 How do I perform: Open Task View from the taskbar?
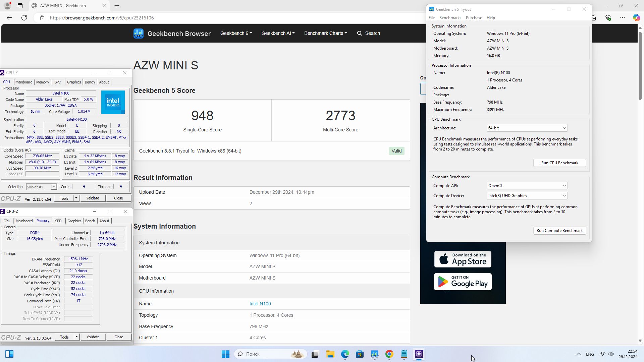[315, 354]
